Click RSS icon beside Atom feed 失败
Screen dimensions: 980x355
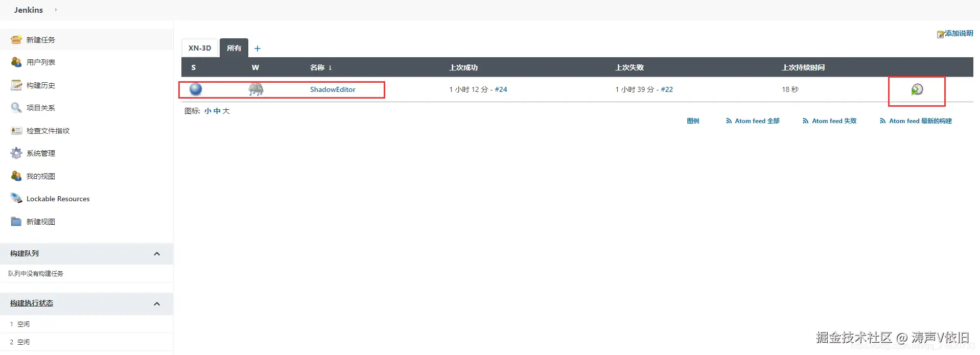pos(806,121)
